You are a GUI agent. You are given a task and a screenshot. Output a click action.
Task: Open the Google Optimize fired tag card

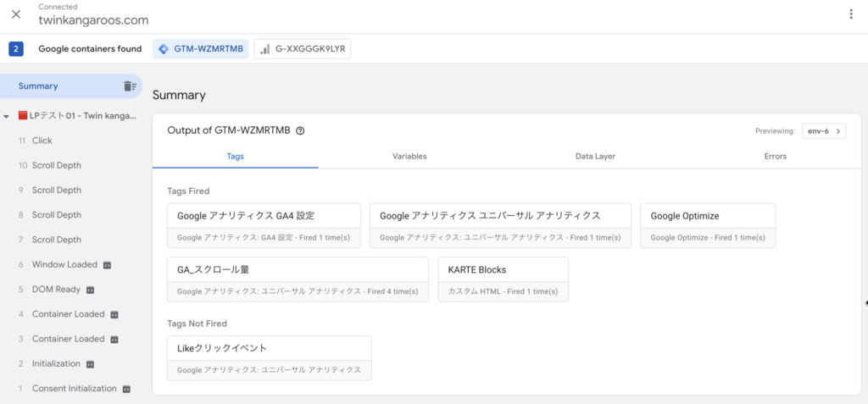(708, 225)
